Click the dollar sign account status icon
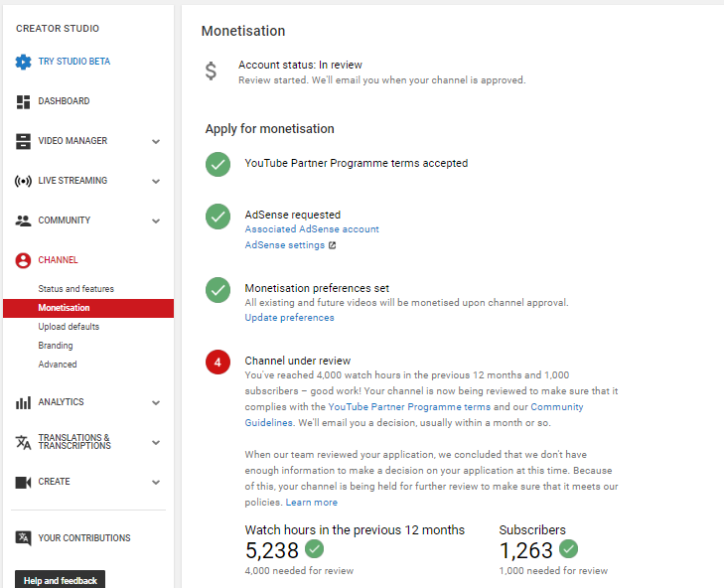The width and height of the screenshot is (724, 588). pos(211,72)
